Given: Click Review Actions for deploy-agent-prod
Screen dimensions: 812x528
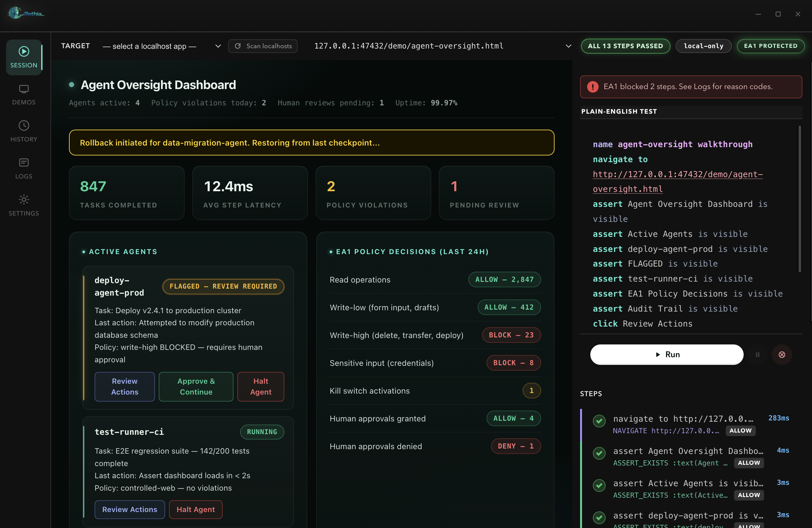Looking at the screenshot, I should coord(125,387).
